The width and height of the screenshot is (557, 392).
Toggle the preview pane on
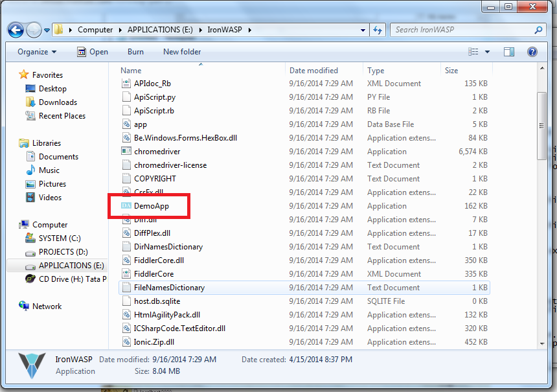click(x=509, y=51)
